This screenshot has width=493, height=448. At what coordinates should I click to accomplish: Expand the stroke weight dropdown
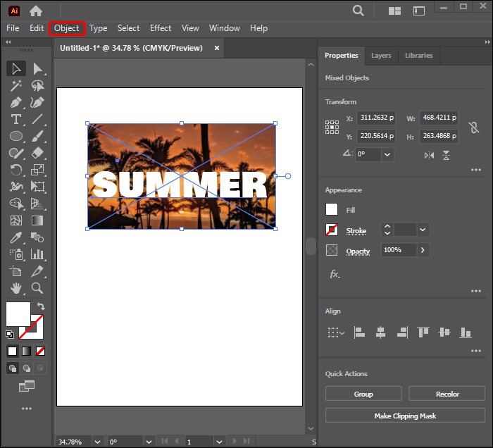click(423, 230)
